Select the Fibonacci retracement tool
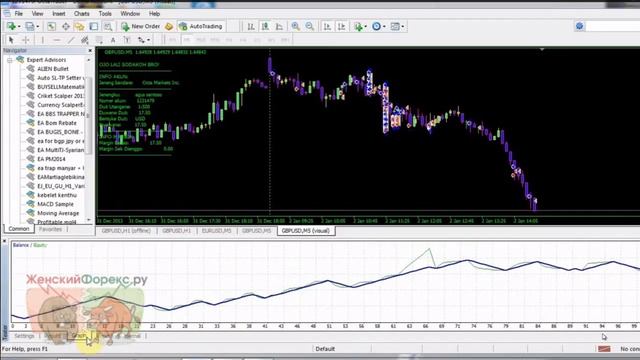Viewport: 640px width, 360px height. coord(99,40)
